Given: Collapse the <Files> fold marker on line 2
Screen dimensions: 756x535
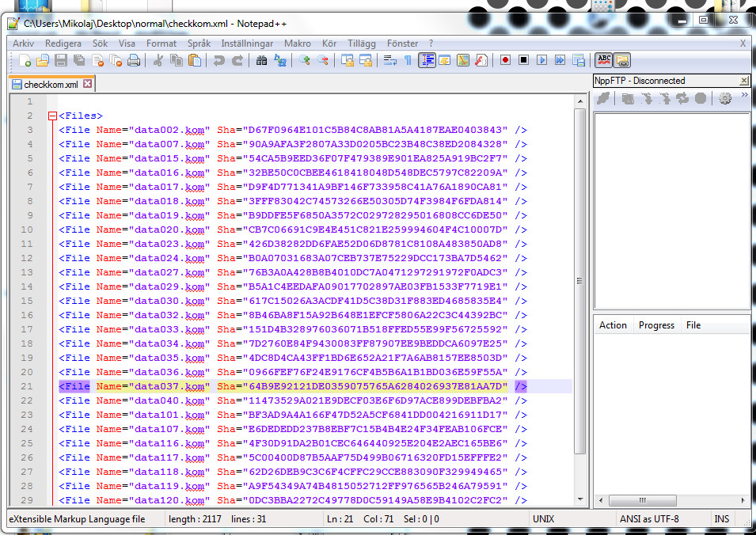Looking at the screenshot, I should click(52, 116).
